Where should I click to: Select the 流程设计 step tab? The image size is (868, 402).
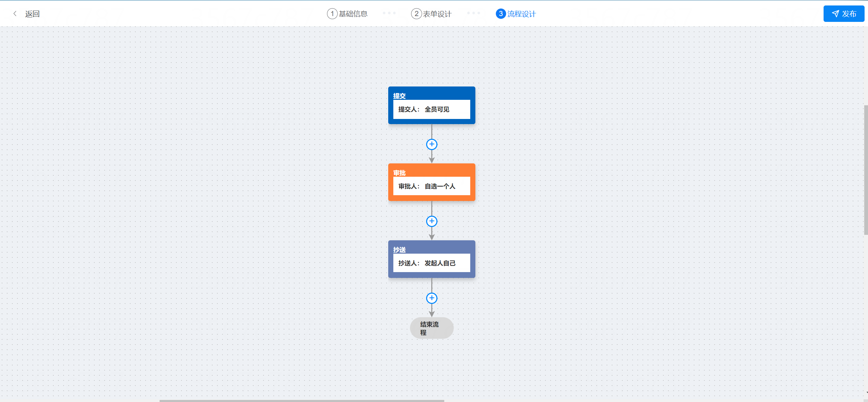coord(521,14)
